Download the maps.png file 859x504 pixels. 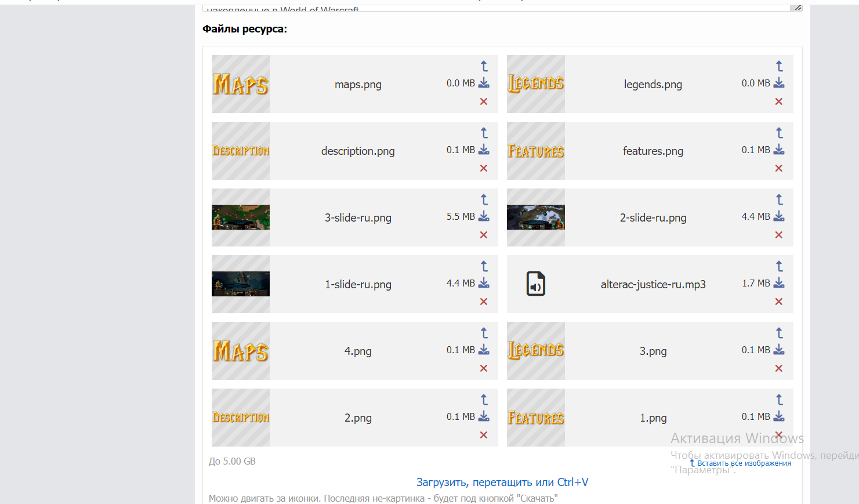point(484,83)
